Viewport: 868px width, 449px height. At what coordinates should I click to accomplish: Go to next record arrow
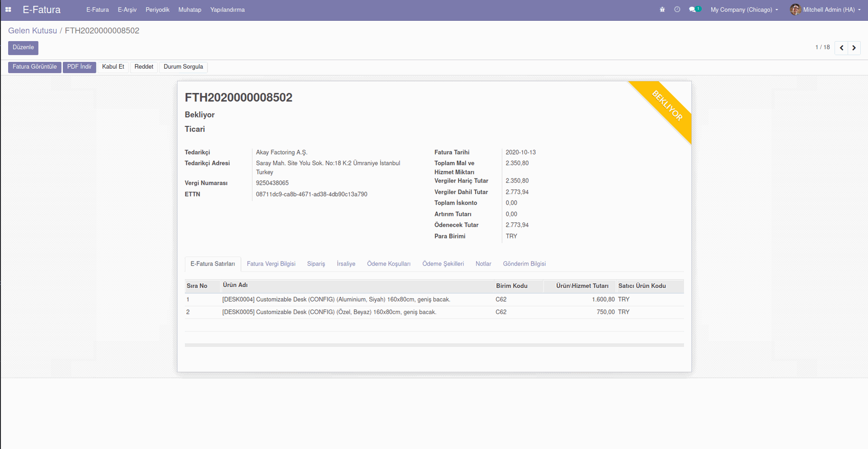click(x=854, y=48)
